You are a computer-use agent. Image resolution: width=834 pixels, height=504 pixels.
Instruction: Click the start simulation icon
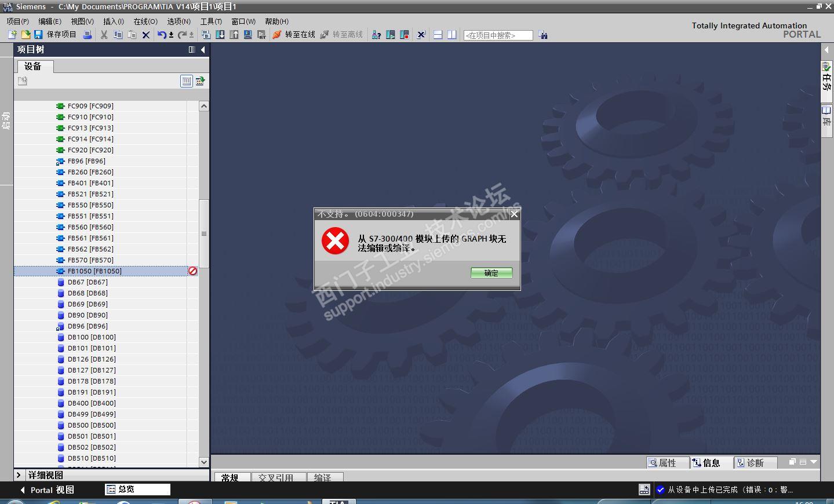[248, 35]
